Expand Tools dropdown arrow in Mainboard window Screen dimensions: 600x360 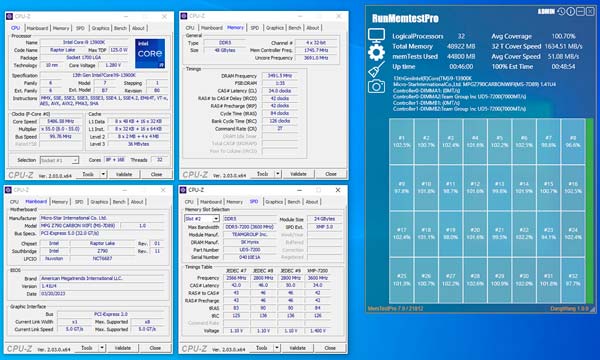[x=102, y=348]
